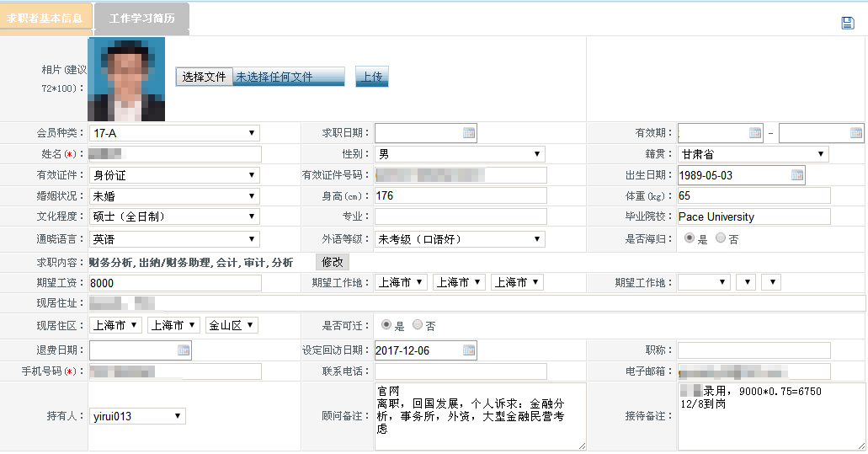
Task: Open the 会员种类 dropdown showing 17-A
Action: 174,133
